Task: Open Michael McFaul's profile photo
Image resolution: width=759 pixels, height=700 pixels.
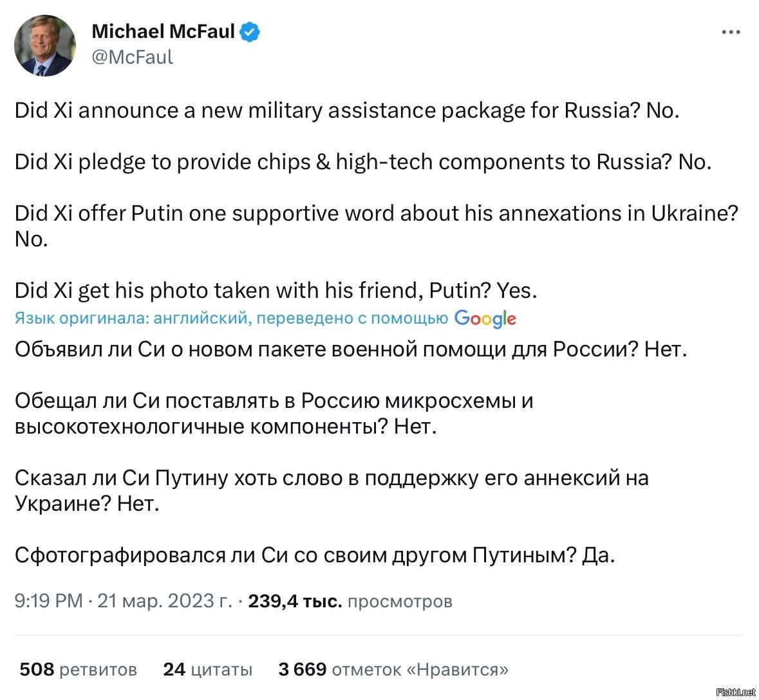Action: [45, 46]
